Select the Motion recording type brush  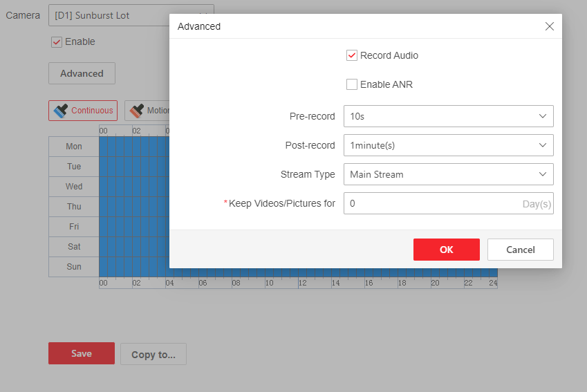click(147, 111)
